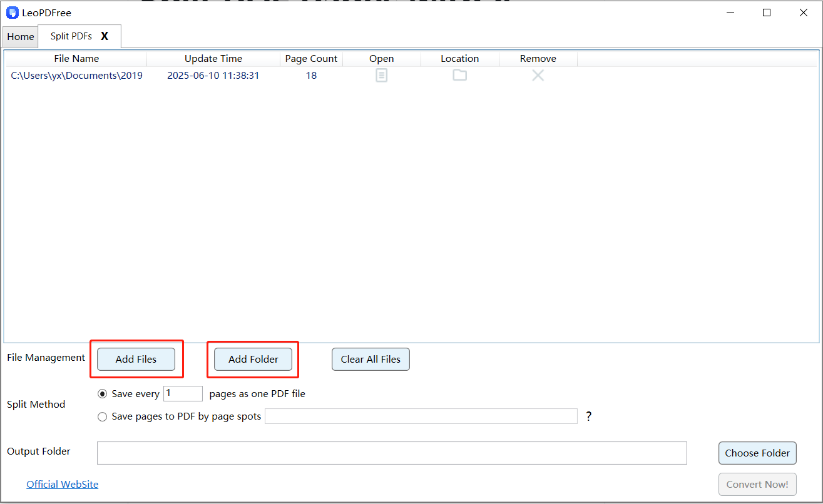This screenshot has width=823, height=504.
Task: Close the LeoPDFree window
Action: point(804,13)
